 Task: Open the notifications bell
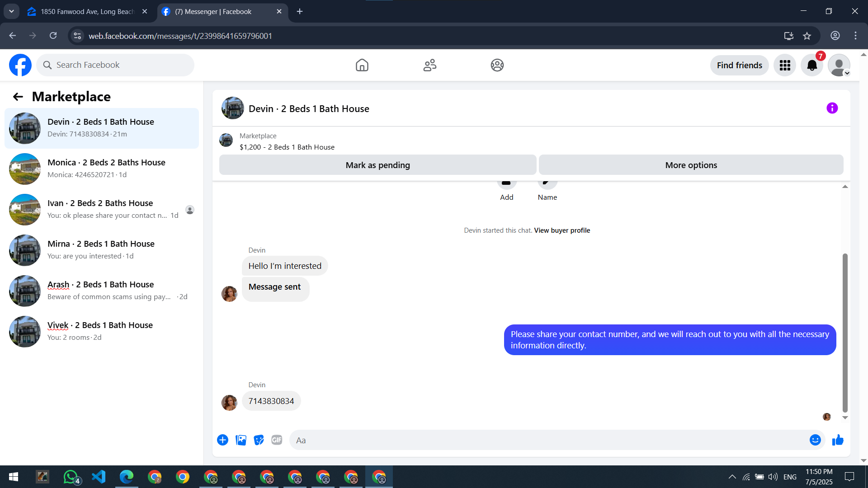pyautogui.click(x=812, y=66)
